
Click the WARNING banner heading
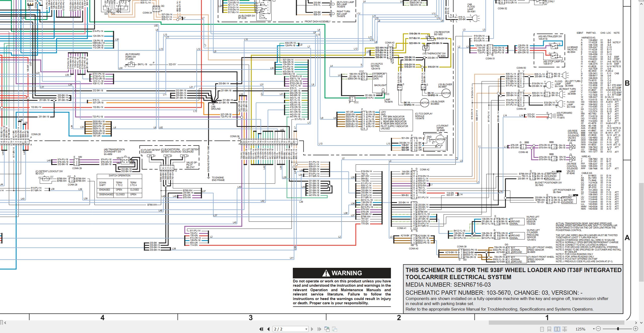(x=342, y=273)
